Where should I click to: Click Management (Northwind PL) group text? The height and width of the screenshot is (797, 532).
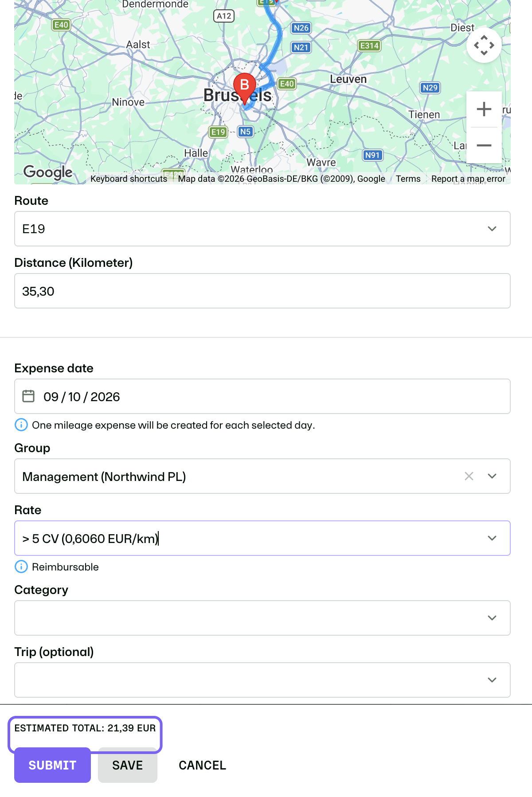point(104,477)
